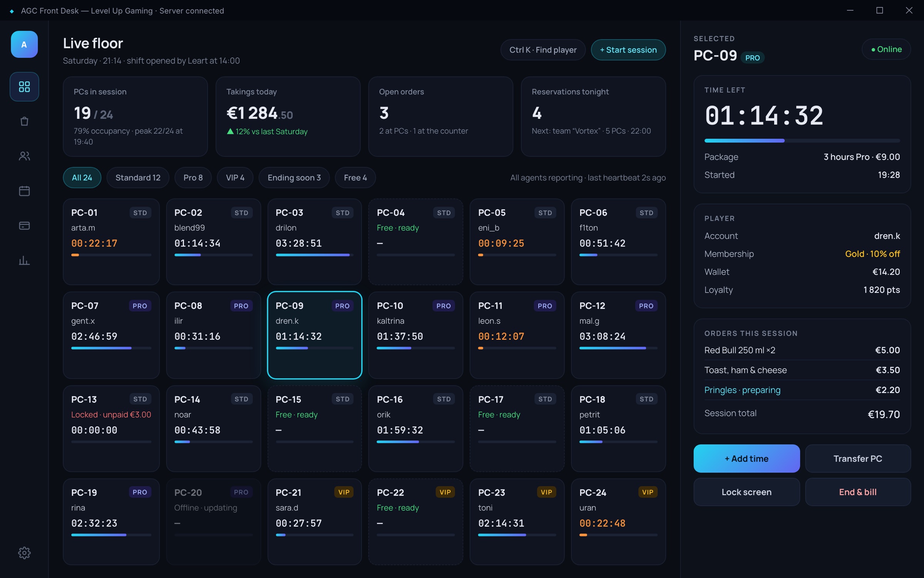The width and height of the screenshot is (924, 578).
Task: Open the PCs in session summary card
Action: 135,116
